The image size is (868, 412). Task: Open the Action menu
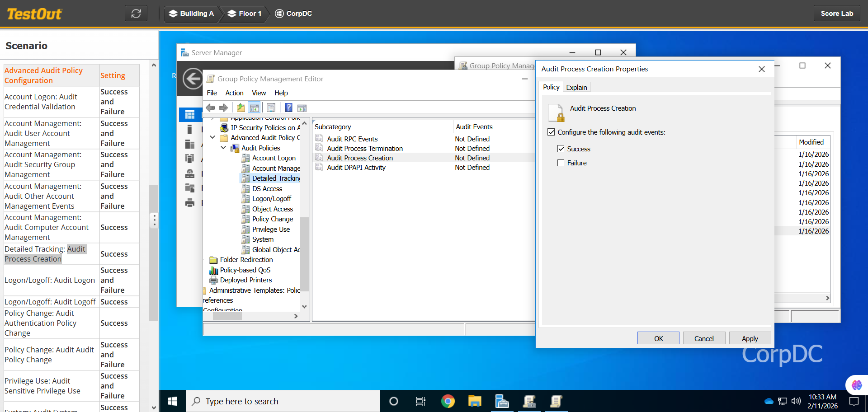(x=234, y=93)
